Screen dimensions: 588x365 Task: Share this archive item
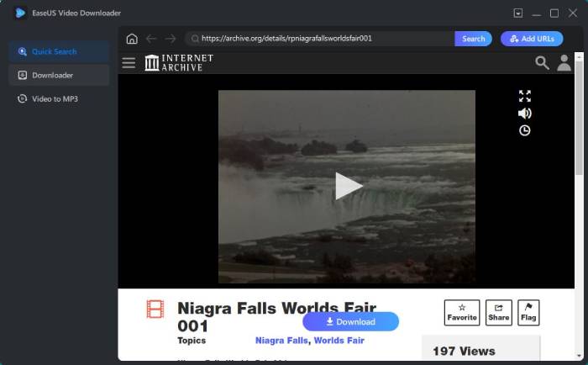click(499, 313)
